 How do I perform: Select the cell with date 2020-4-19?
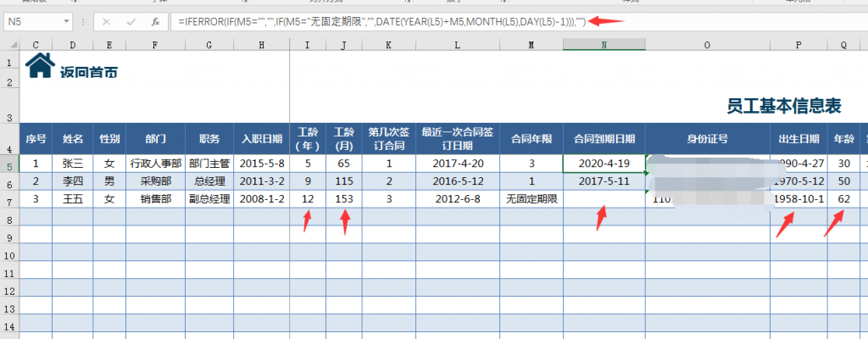604,164
